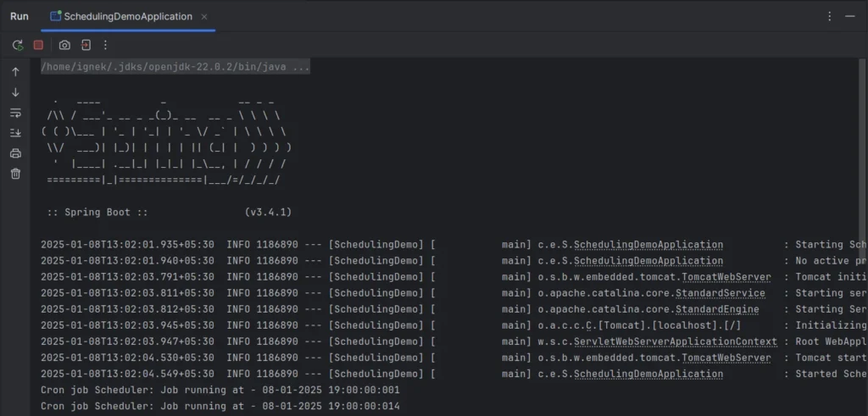Click the camera icon to dump threads

click(64, 45)
